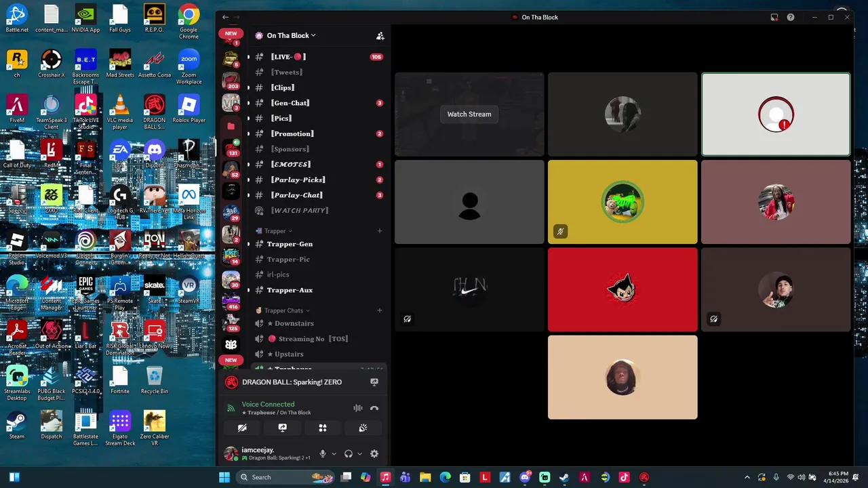Click the taskbar Search box
Screen dimensions: 868x488
point(285,477)
